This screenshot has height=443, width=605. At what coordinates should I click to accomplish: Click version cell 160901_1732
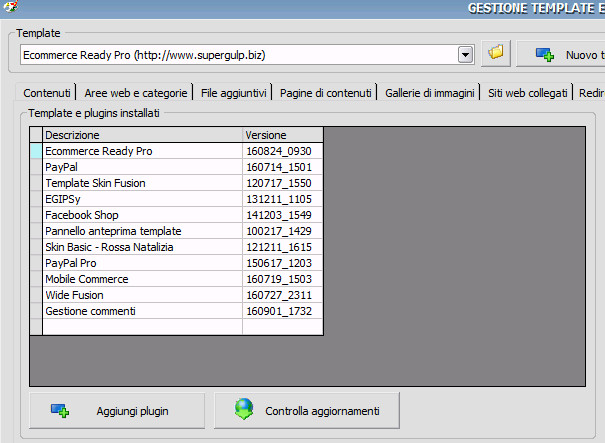282,311
